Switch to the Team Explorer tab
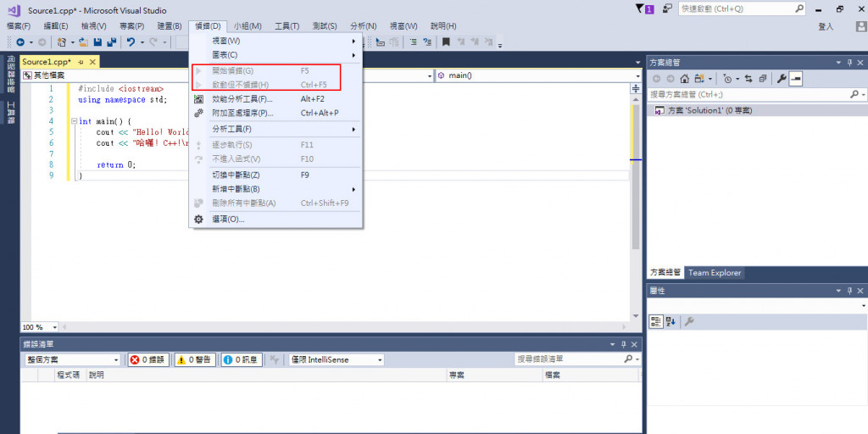The width and height of the screenshot is (868, 434). click(x=715, y=272)
